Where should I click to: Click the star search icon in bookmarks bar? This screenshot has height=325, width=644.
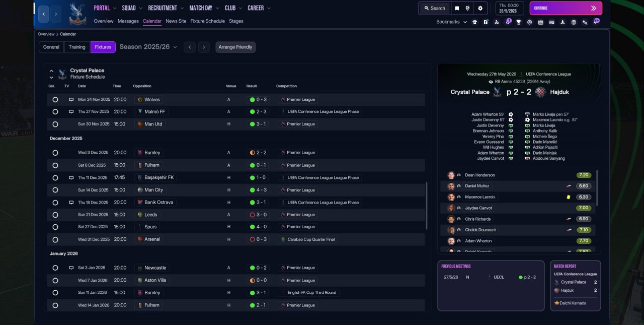tap(585, 22)
